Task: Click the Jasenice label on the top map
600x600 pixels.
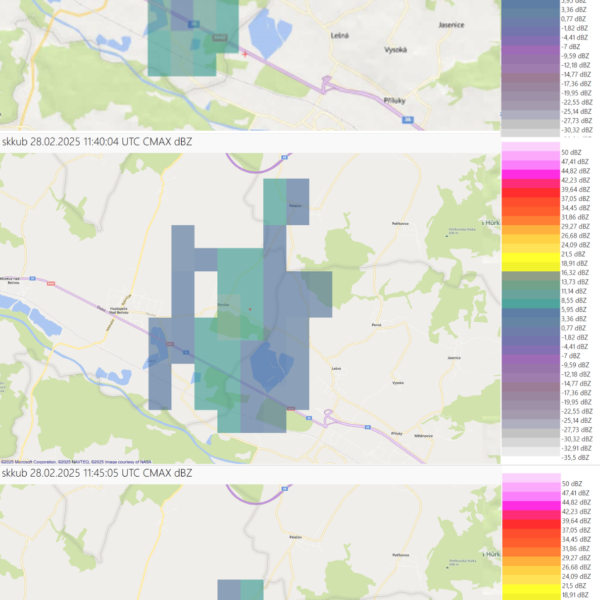Action: (452, 25)
